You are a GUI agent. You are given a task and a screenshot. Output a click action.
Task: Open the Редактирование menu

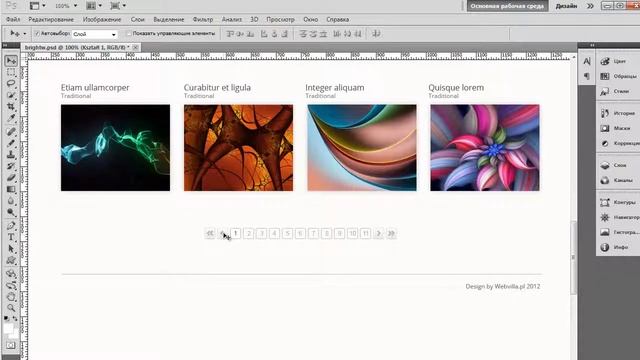(x=51, y=19)
